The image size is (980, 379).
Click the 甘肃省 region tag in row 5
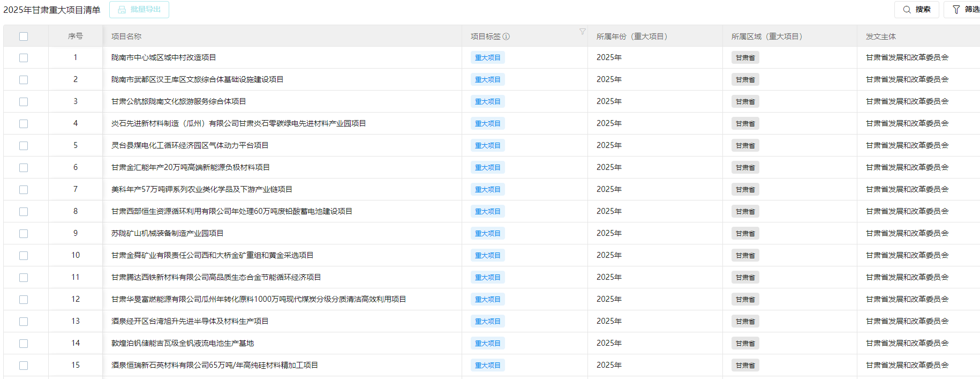(x=745, y=146)
